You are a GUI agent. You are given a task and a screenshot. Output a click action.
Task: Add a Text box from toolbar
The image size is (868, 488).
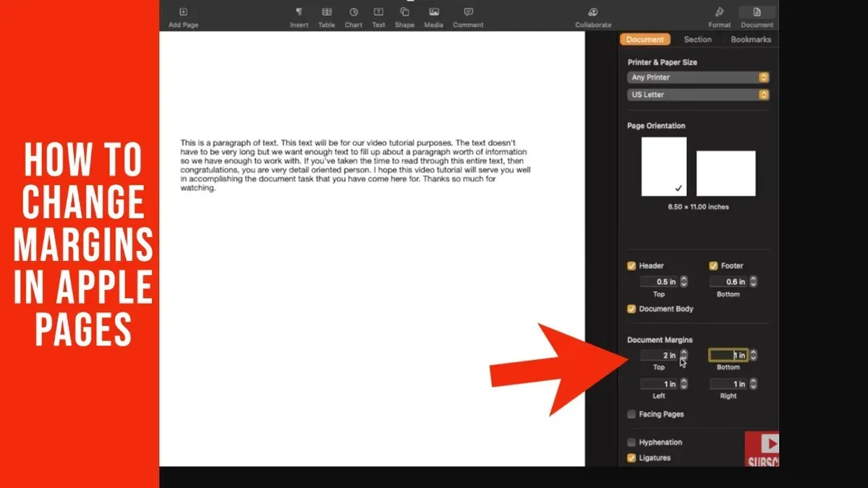pos(378,12)
